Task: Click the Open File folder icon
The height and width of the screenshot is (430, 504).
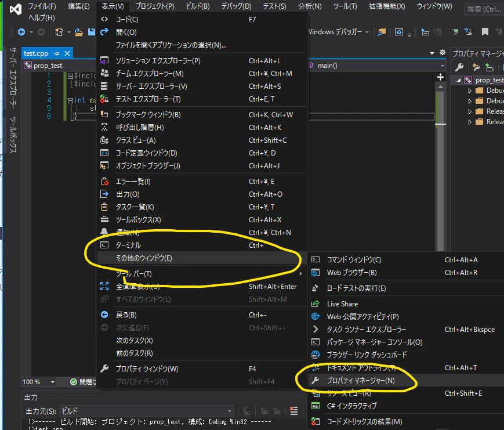Action: click(x=79, y=32)
